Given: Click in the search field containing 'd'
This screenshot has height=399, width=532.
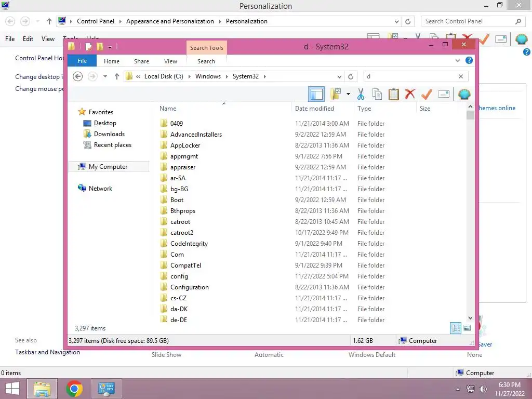Looking at the screenshot, I should pyautogui.click(x=410, y=76).
